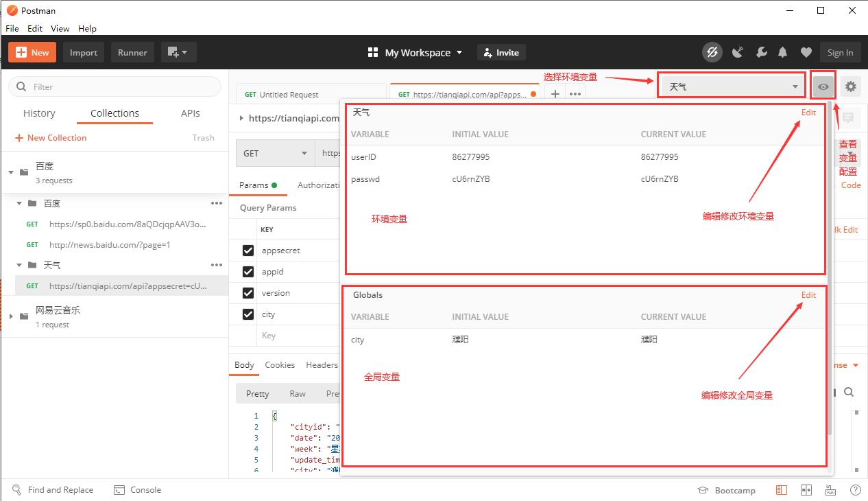Select the Pretty view tab
Screen dimensions: 868x501
[x=258, y=393]
